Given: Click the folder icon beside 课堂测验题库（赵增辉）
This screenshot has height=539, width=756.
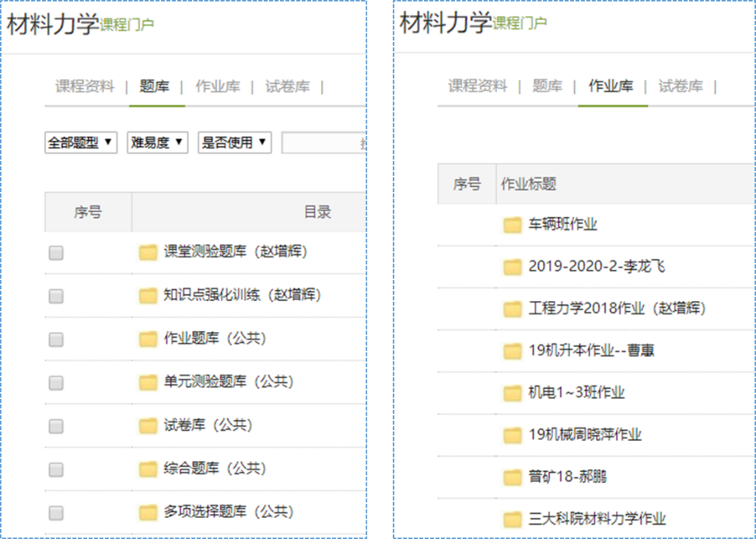Looking at the screenshot, I should click(x=148, y=252).
